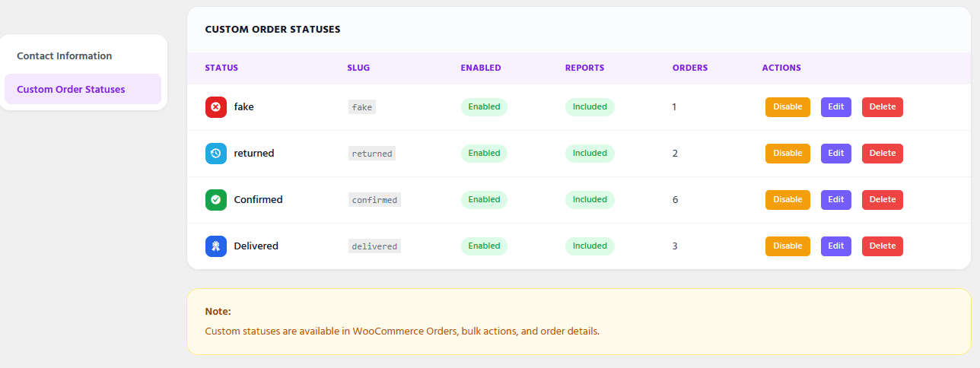Click the ORDERS column header
Image resolution: width=980 pixels, height=368 pixels.
pyautogui.click(x=690, y=68)
